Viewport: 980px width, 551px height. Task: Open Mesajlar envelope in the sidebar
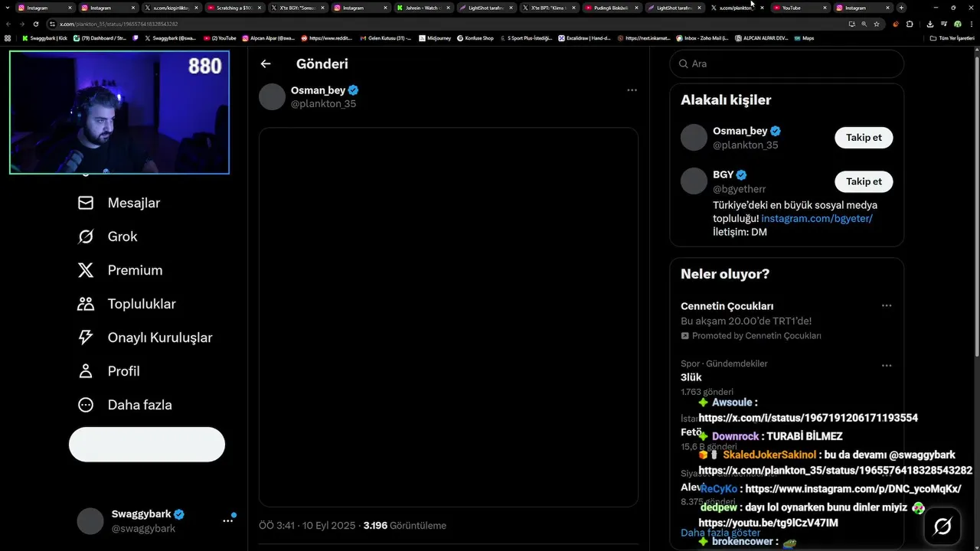pos(119,203)
